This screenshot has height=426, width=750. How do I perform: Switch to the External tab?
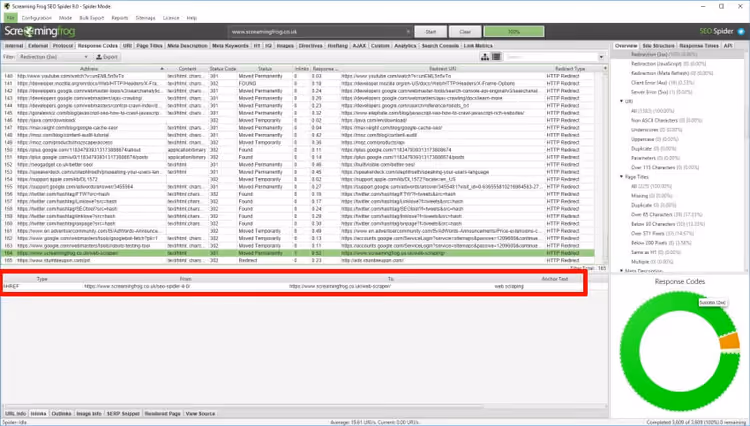tap(38, 46)
